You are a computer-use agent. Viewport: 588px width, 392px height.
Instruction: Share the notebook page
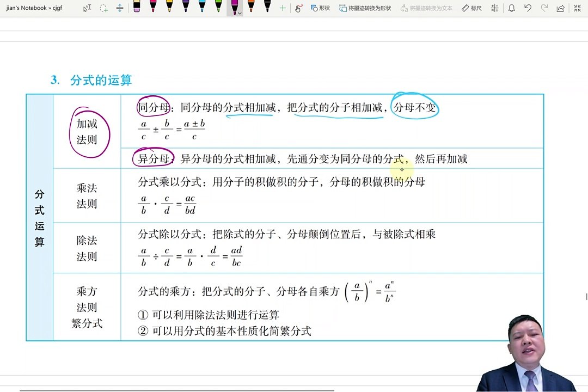click(x=560, y=8)
